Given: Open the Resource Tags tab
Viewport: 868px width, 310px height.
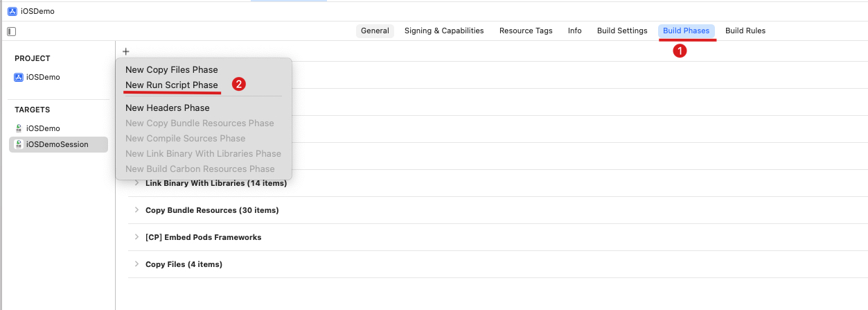Looking at the screenshot, I should coord(526,31).
